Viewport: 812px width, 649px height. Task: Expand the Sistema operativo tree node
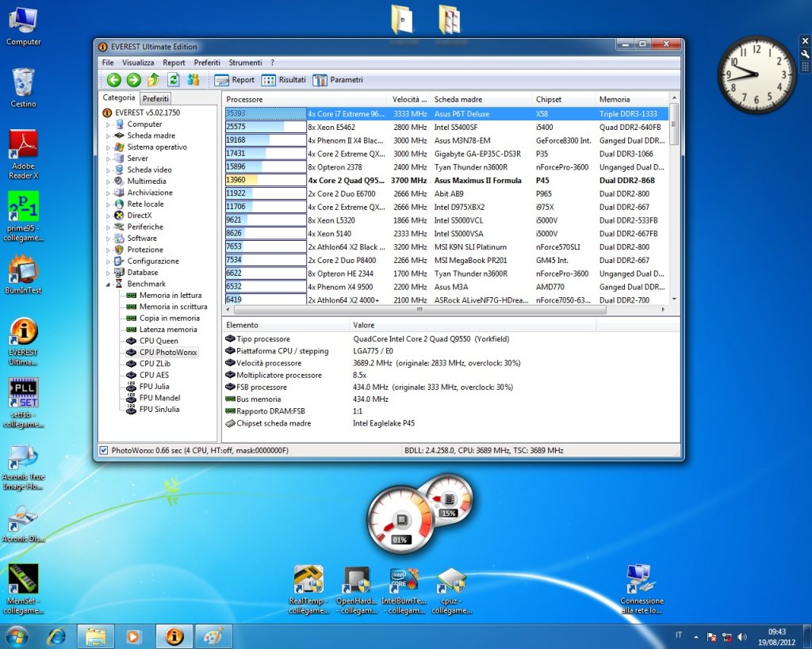(x=108, y=147)
